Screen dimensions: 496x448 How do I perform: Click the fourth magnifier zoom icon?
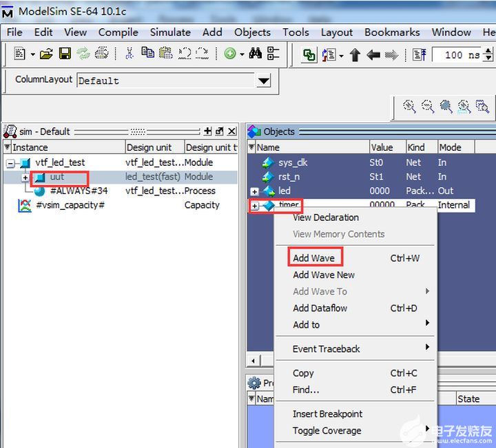(x=464, y=106)
